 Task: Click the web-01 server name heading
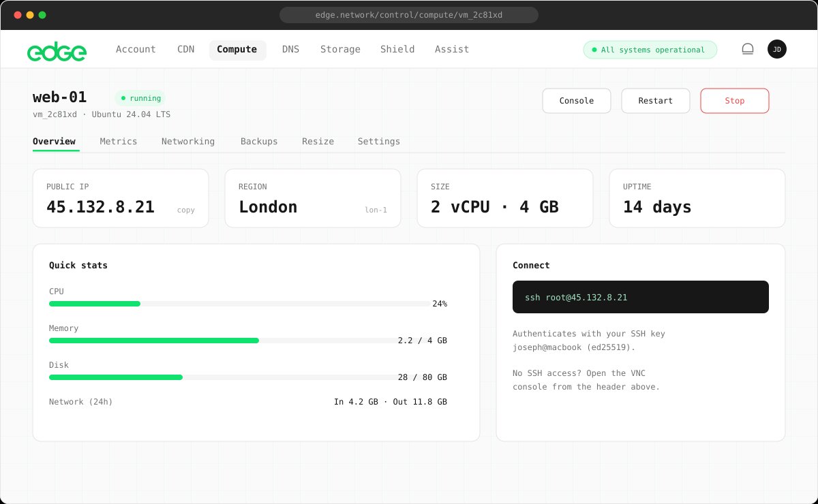point(60,97)
